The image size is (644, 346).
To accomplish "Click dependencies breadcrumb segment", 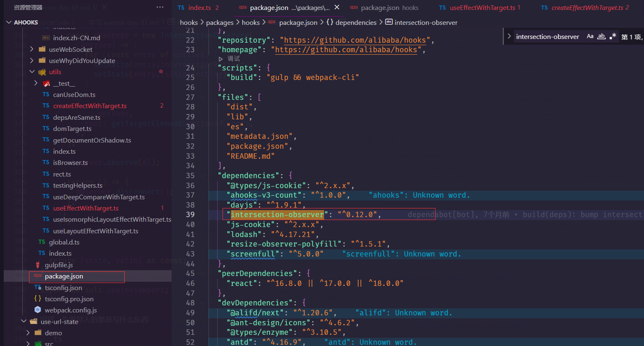I will point(356,22).
